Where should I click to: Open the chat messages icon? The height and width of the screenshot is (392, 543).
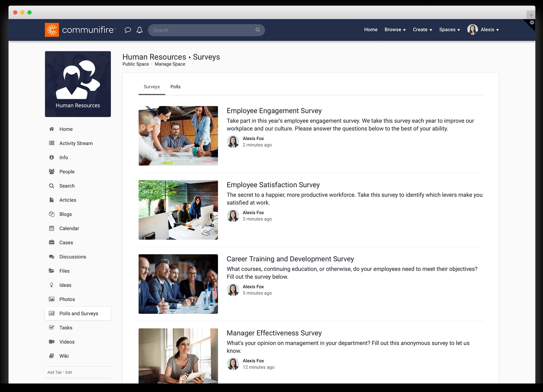[128, 30]
